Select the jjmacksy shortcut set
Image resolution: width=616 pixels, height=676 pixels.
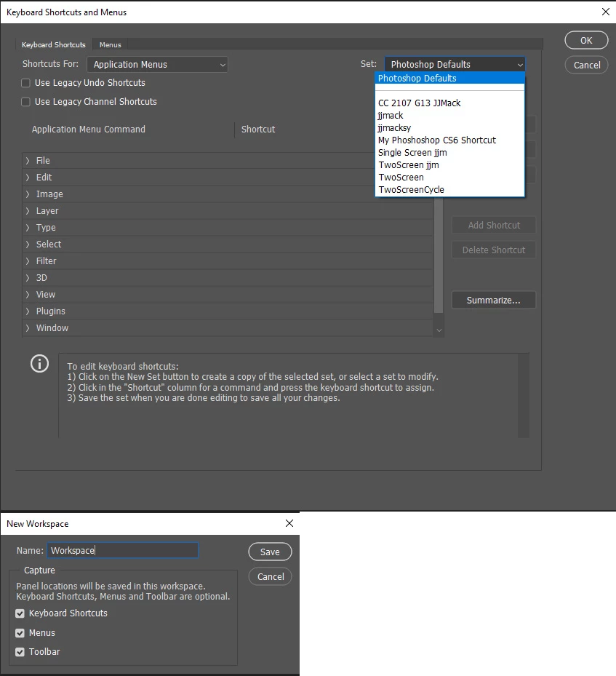pos(449,127)
